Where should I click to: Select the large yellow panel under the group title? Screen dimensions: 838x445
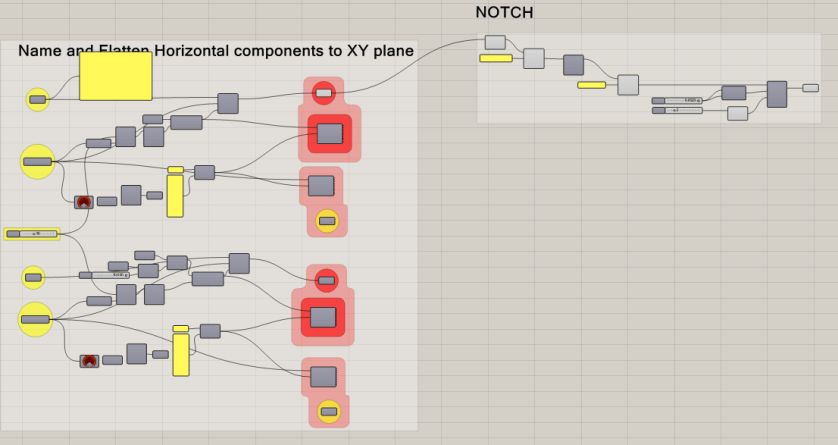click(x=115, y=76)
